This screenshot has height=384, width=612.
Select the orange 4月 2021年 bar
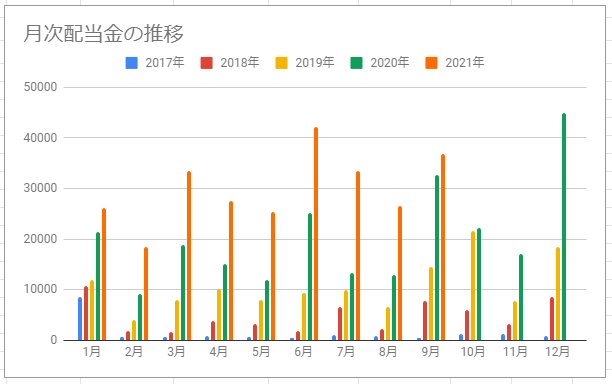[231, 271]
